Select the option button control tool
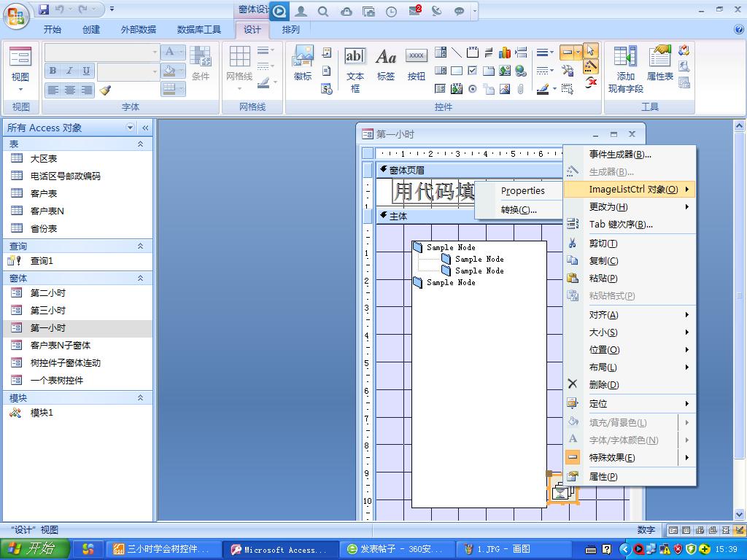This screenshot has height=560, width=747. (472, 89)
